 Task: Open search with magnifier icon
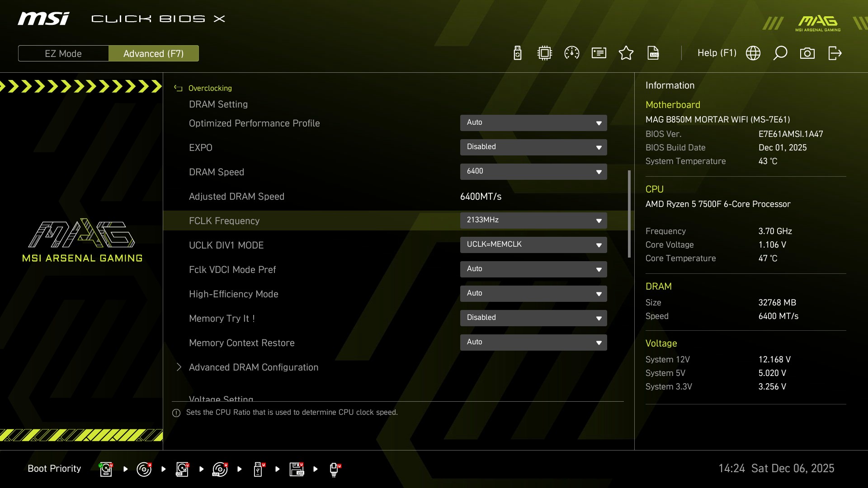click(x=780, y=53)
